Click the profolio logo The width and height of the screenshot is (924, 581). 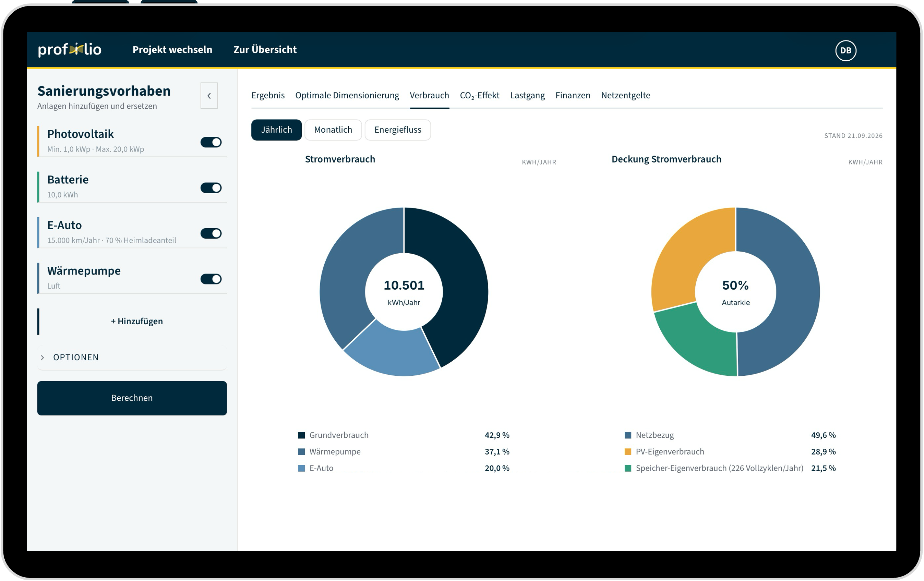click(70, 49)
